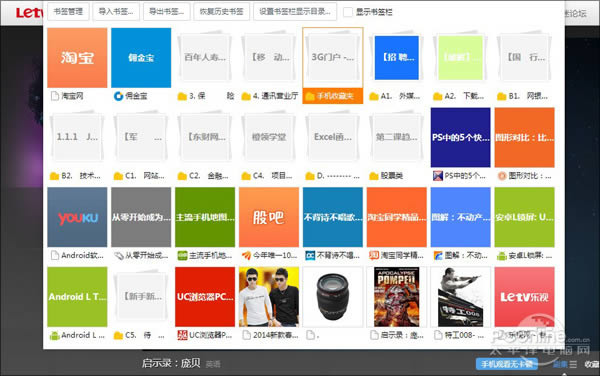Viewport: 600px width, 376px height.
Task: Open folder icon labeled D. ------
Action: pyautogui.click(x=310, y=176)
